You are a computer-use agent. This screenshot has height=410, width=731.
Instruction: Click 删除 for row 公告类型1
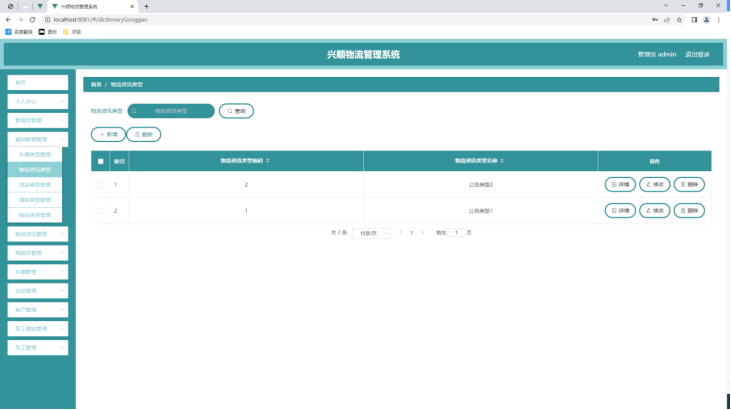point(689,211)
